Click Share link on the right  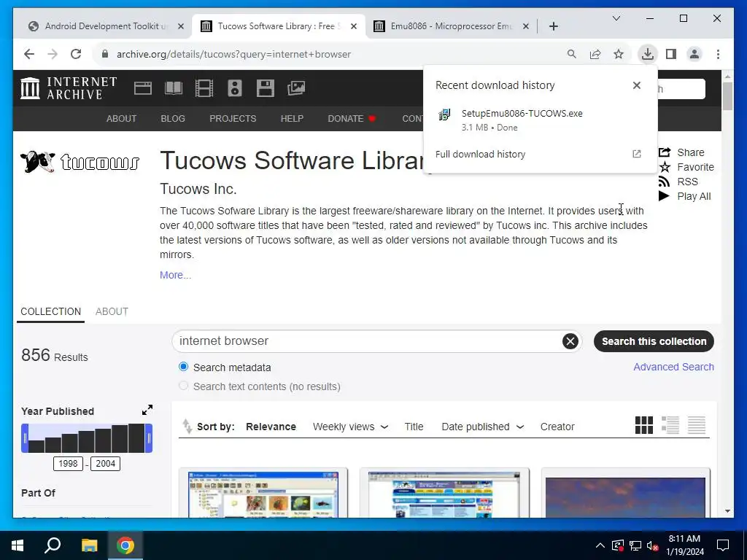coord(682,152)
